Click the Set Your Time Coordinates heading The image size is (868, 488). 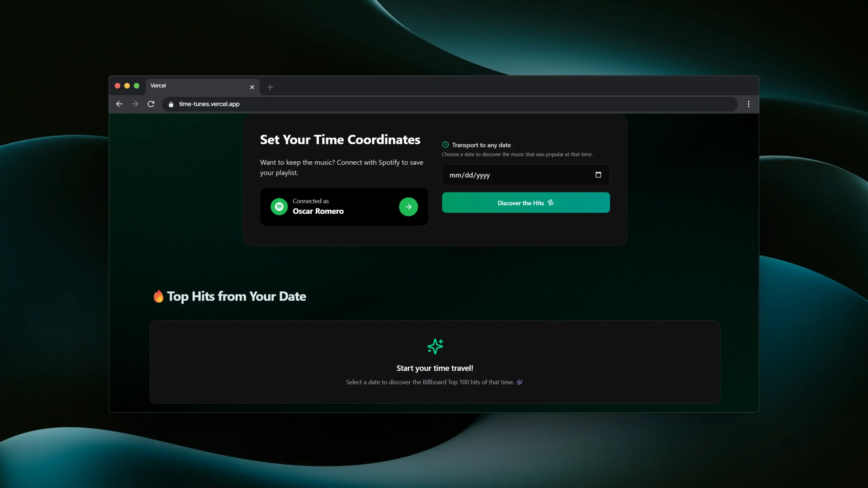(340, 140)
